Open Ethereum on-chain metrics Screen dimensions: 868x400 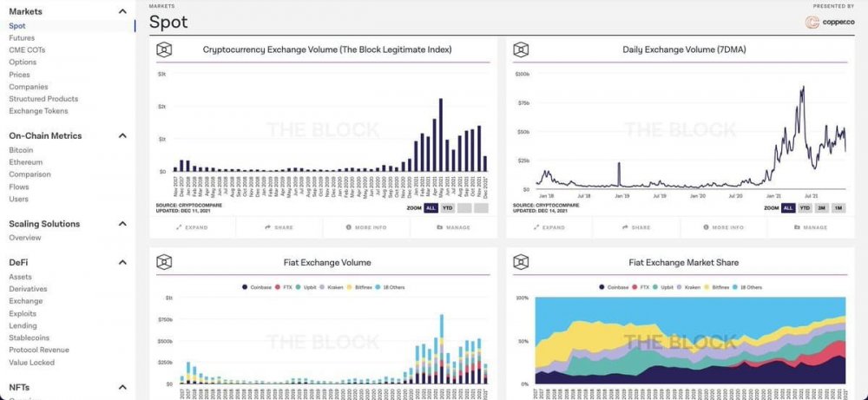(25, 162)
